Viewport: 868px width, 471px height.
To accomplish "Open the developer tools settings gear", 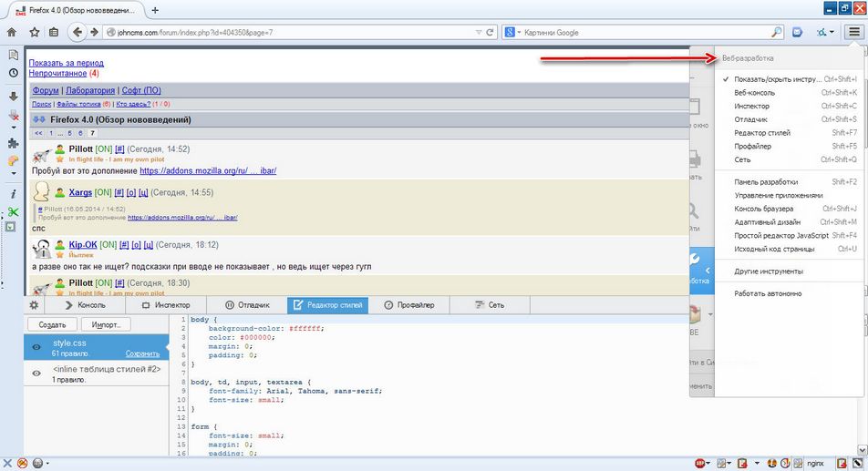I will (34, 305).
